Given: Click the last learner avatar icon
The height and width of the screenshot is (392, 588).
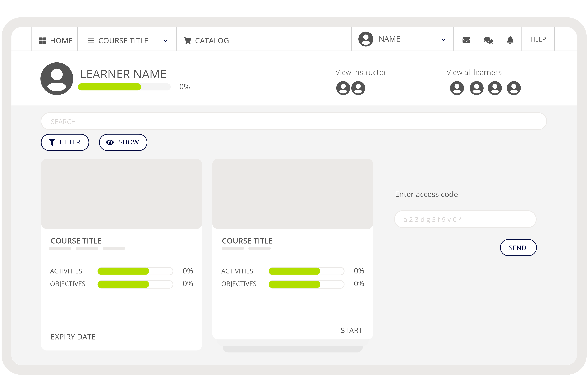Looking at the screenshot, I should coord(514,88).
